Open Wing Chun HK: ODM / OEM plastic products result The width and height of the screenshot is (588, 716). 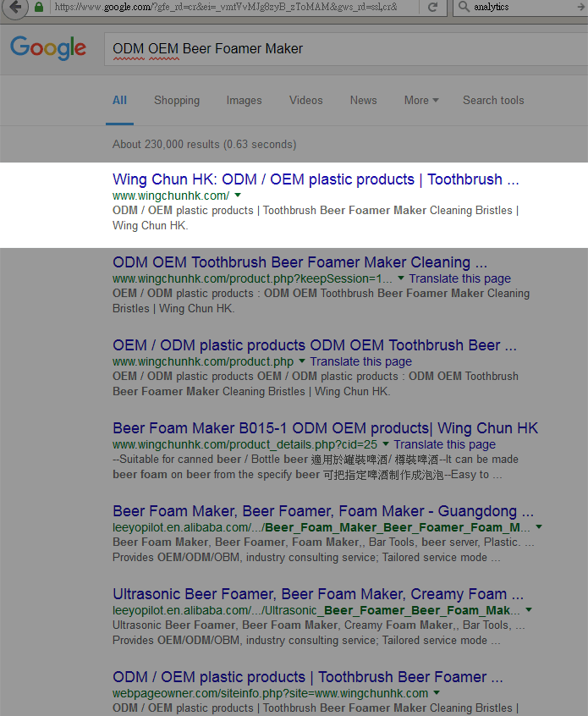(316, 179)
